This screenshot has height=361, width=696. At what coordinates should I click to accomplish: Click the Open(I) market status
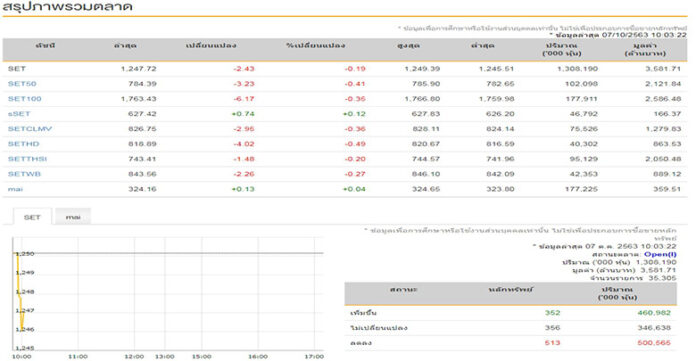point(660,254)
